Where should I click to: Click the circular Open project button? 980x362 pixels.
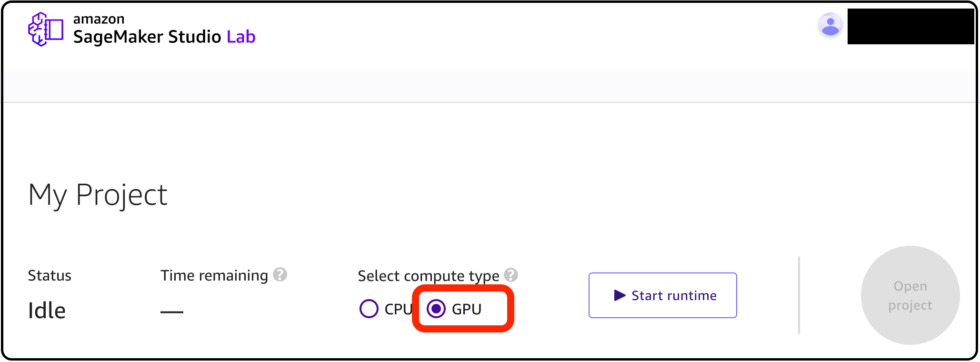tap(910, 295)
